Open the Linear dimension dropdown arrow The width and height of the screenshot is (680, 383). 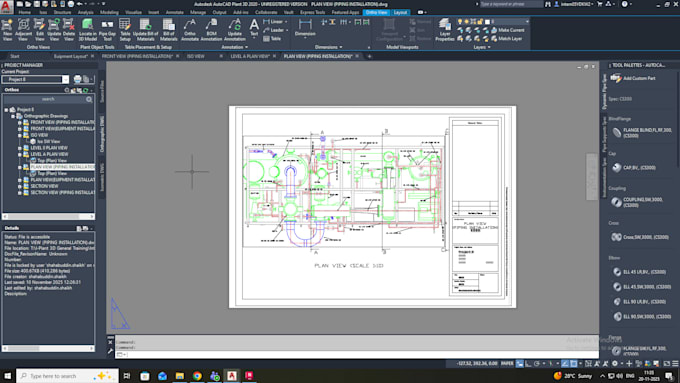click(x=286, y=22)
